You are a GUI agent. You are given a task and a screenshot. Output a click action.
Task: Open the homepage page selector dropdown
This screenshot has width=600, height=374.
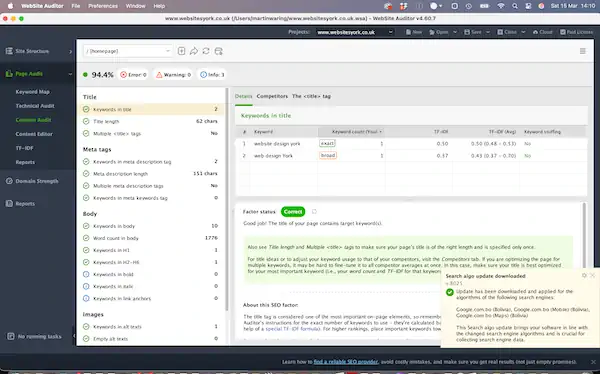128,51
